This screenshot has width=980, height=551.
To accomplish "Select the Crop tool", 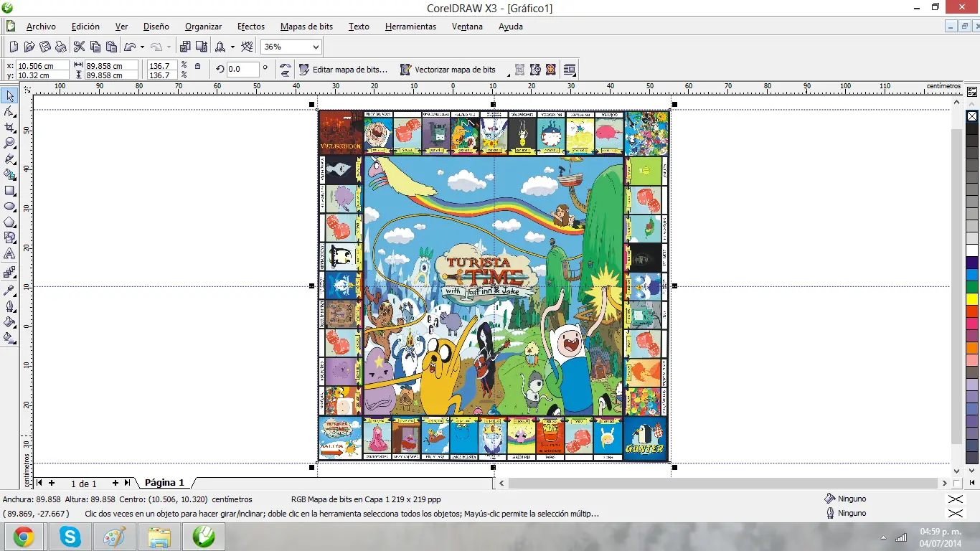I will [10, 127].
